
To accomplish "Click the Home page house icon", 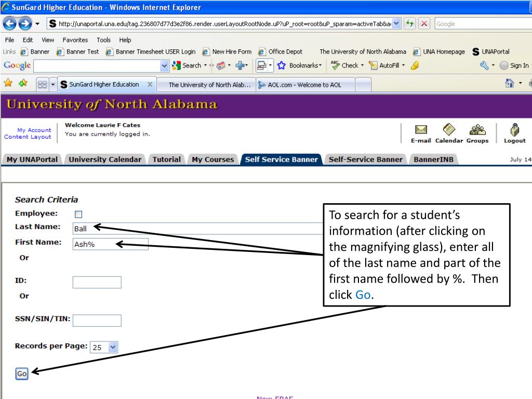I will point(509,83).
